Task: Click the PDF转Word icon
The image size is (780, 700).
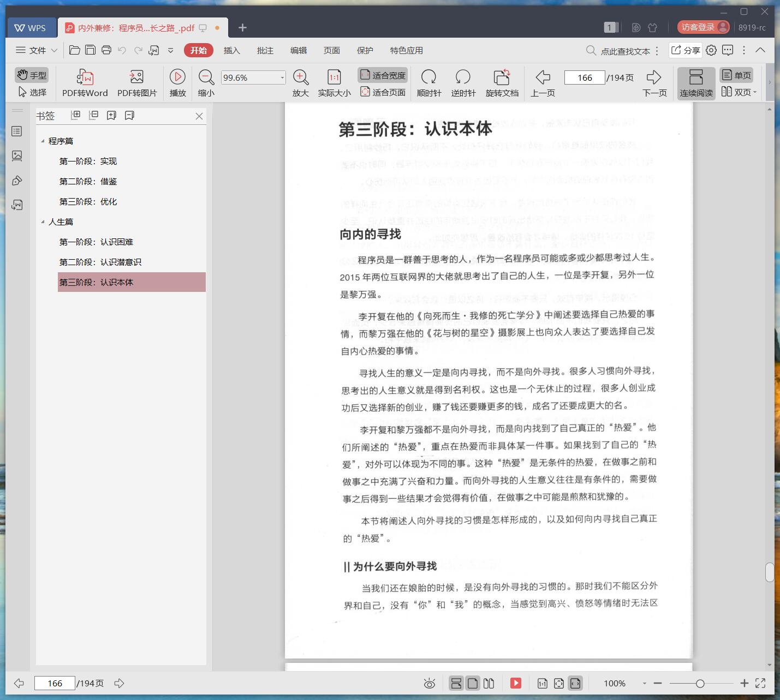Action: tap(85, 77)
